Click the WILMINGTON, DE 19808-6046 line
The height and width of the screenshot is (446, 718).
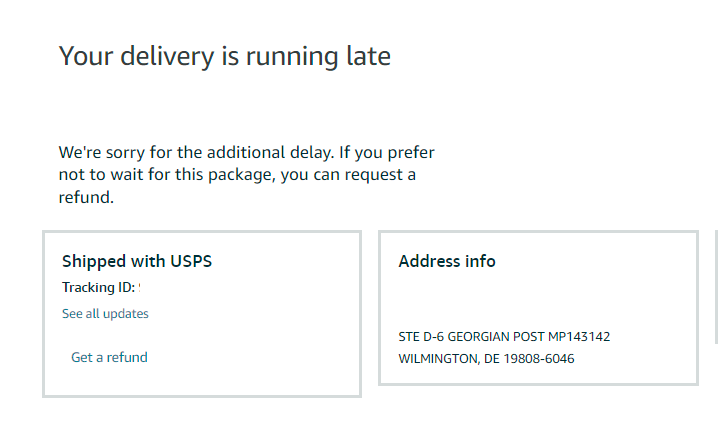click(x=486, y=359)
